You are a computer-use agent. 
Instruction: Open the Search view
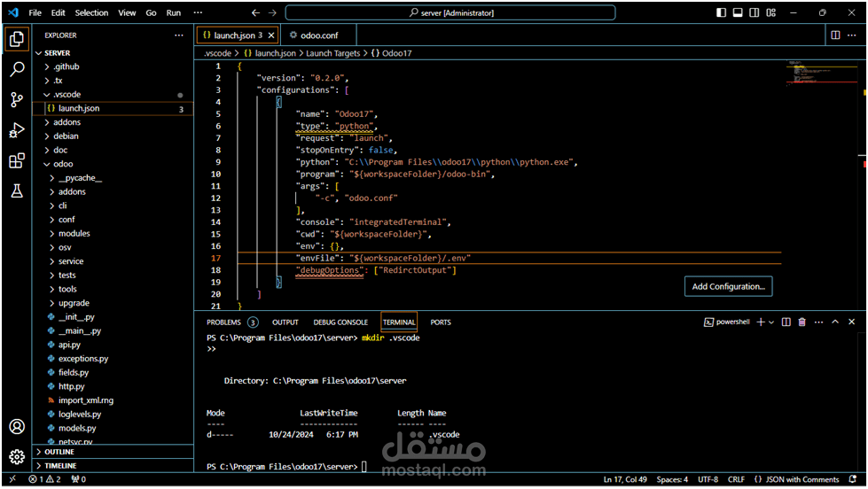coord(17,69)
